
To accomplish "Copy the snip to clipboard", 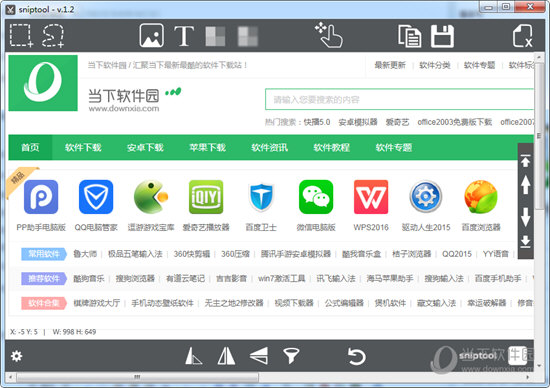I will tap(409, 35).
